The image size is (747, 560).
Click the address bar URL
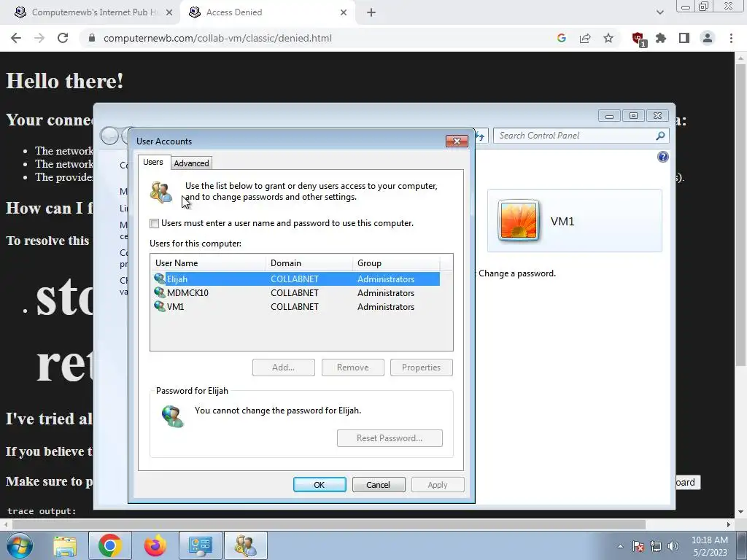point(217,38)
